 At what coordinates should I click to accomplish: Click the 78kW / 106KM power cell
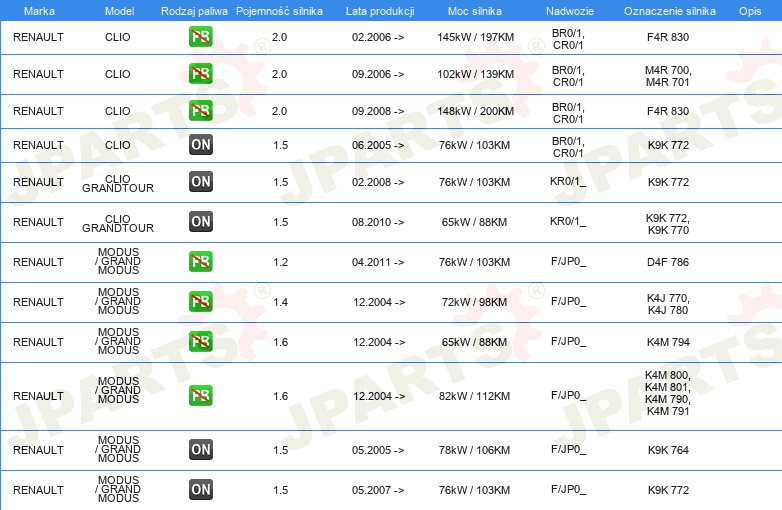[x=474, y=450]
